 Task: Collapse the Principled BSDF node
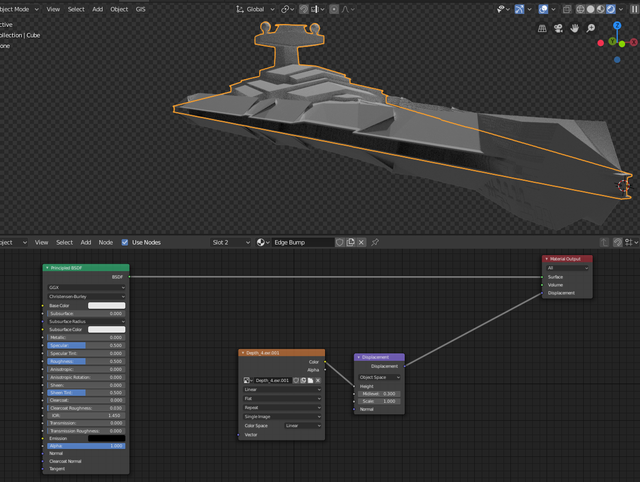click(47, 268)
